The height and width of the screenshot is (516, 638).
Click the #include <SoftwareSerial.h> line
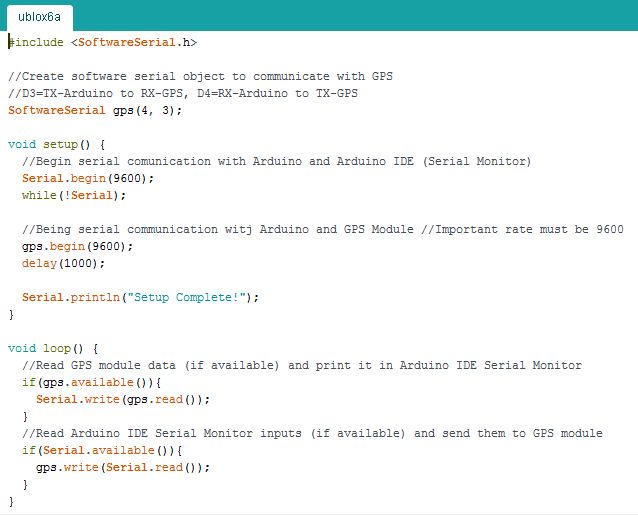tap(103, 42)
